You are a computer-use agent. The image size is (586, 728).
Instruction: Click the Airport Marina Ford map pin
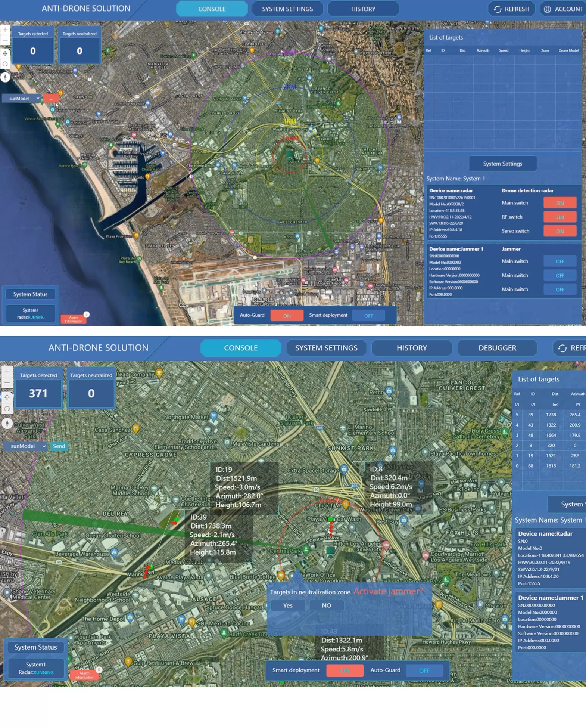(505, 619)
